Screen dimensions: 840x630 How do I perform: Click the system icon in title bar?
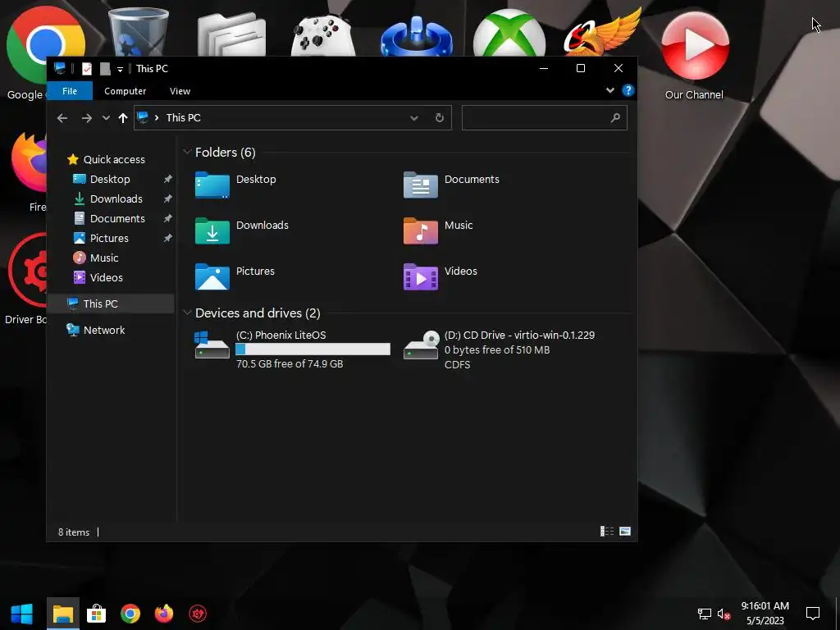point(60,69)
